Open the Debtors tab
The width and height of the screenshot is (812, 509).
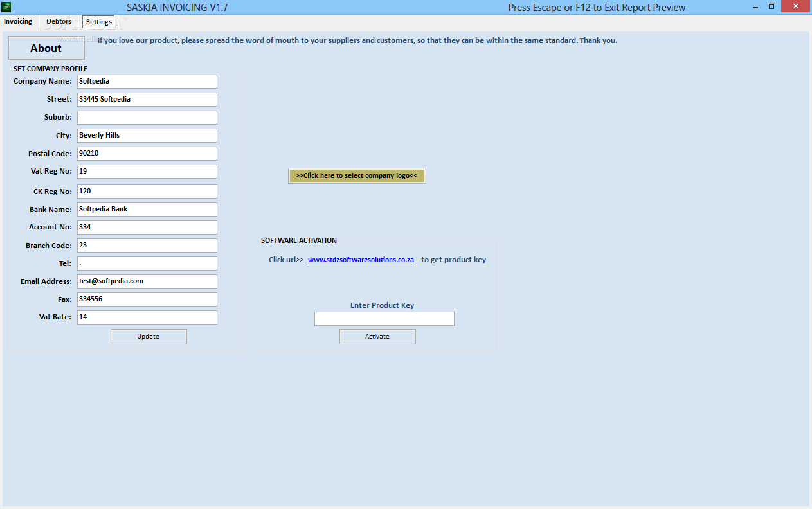(x=59, y=22)
